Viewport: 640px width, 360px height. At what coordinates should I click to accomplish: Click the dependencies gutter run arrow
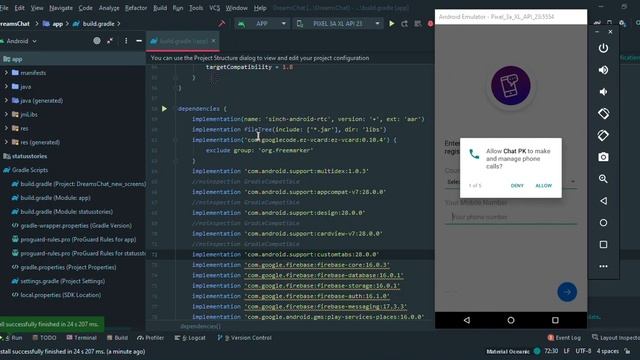click(164, 109)
